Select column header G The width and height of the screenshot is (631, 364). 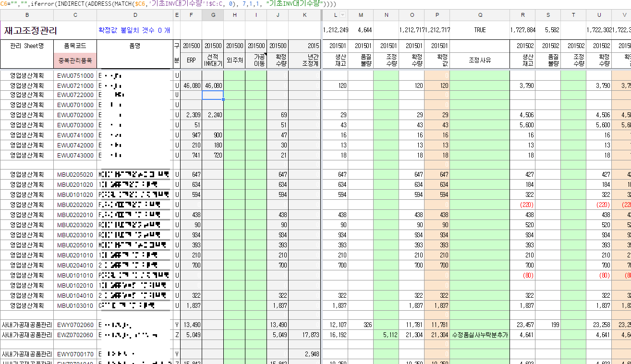tap(213, 15)
